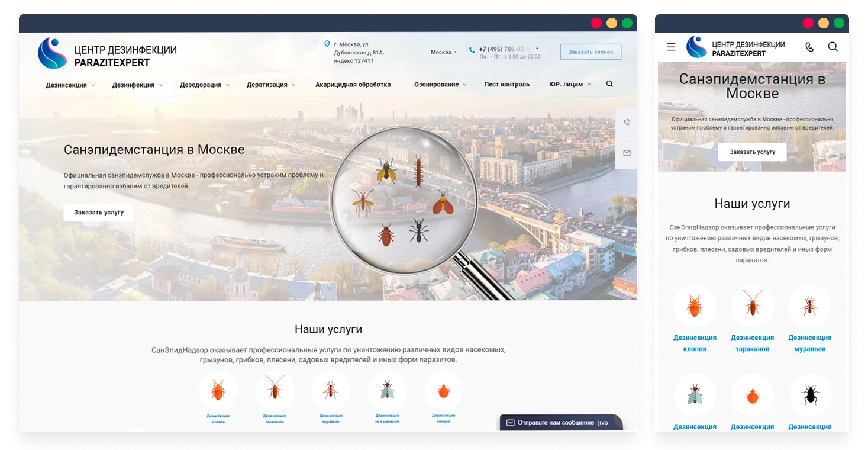Open the mobile hamburger menu
868x450 pixels.
(671, 47)
